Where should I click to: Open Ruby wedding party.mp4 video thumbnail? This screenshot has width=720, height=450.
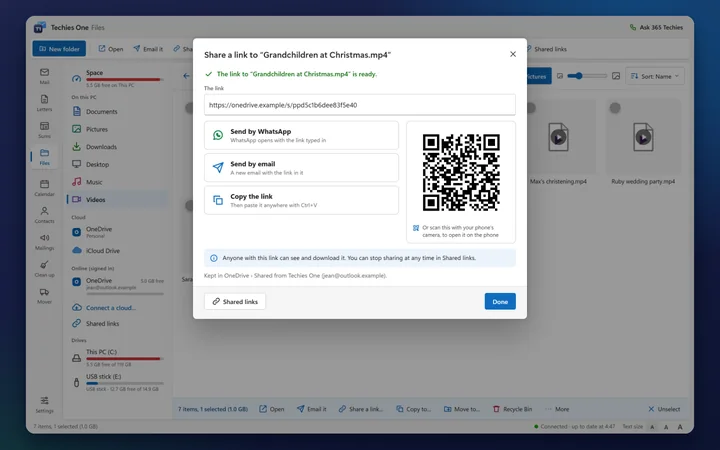643,137
